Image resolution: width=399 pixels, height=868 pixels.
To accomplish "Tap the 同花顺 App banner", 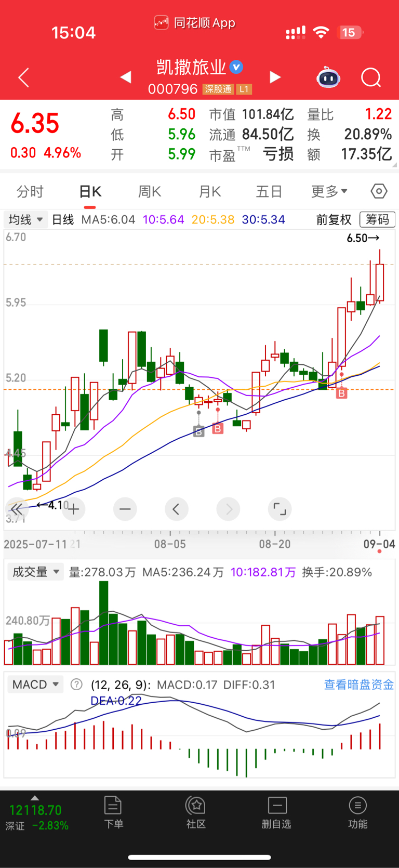I will point(195,23).
